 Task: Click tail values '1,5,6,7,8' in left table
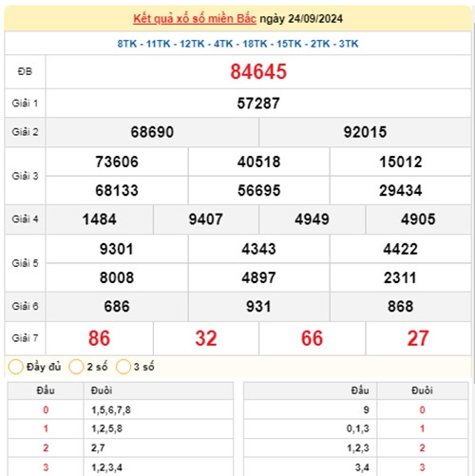pos(111,410)
